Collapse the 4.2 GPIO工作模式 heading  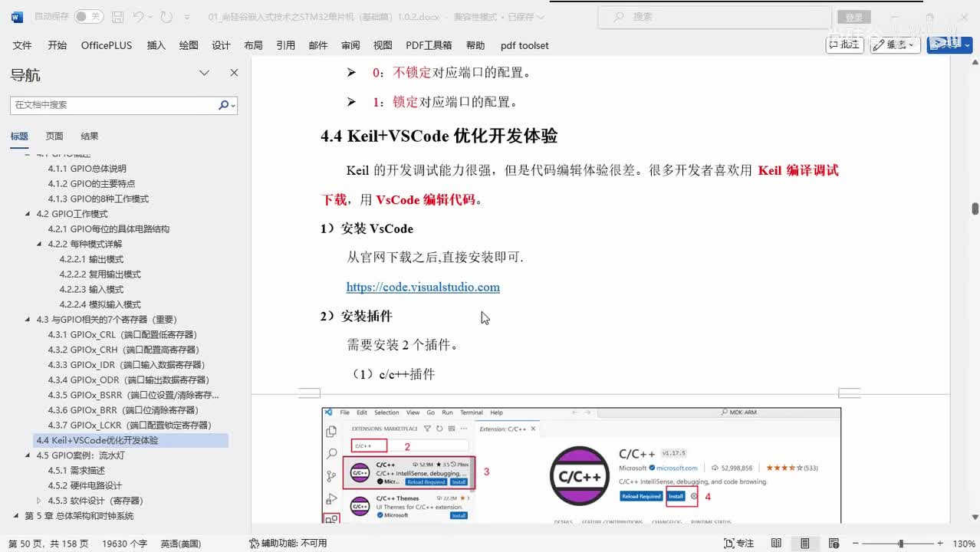tap(28, 214)
